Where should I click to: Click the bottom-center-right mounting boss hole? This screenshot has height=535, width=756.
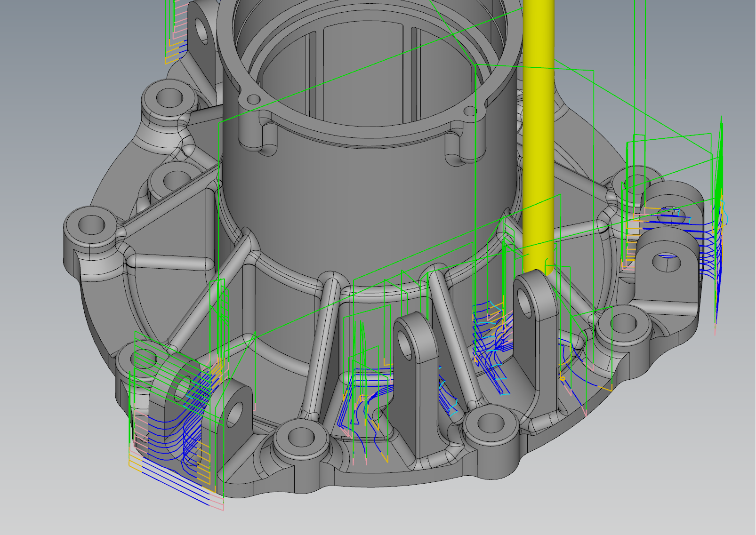(491, 423)
